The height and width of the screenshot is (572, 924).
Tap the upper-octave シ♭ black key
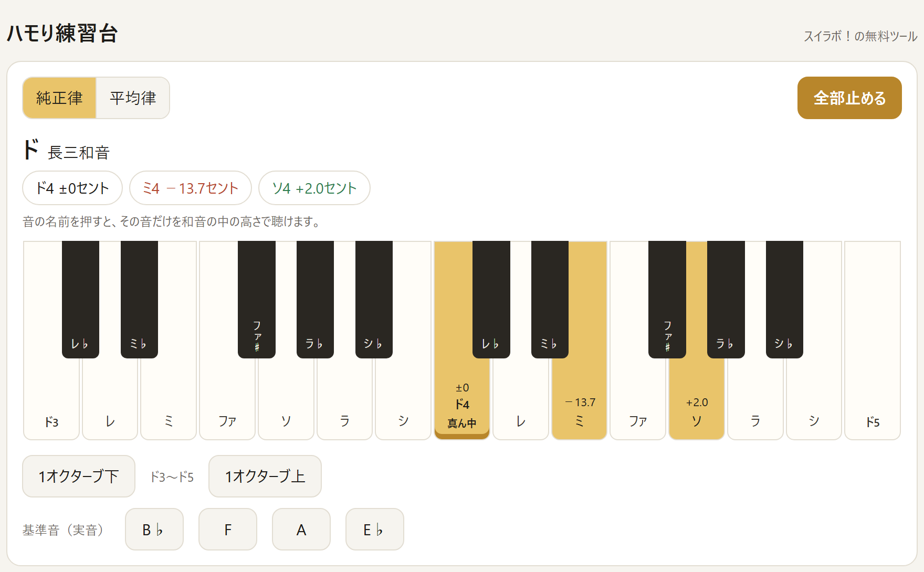tap(784, 299)
